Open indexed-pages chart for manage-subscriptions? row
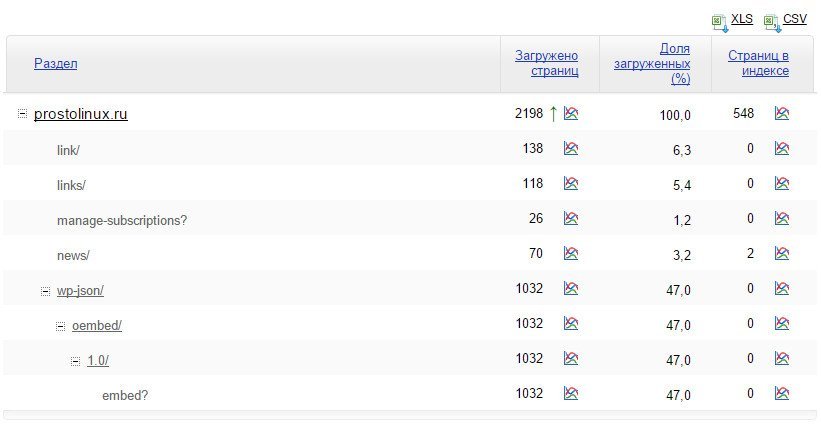 pyautogui.click(x=782, y=218)
